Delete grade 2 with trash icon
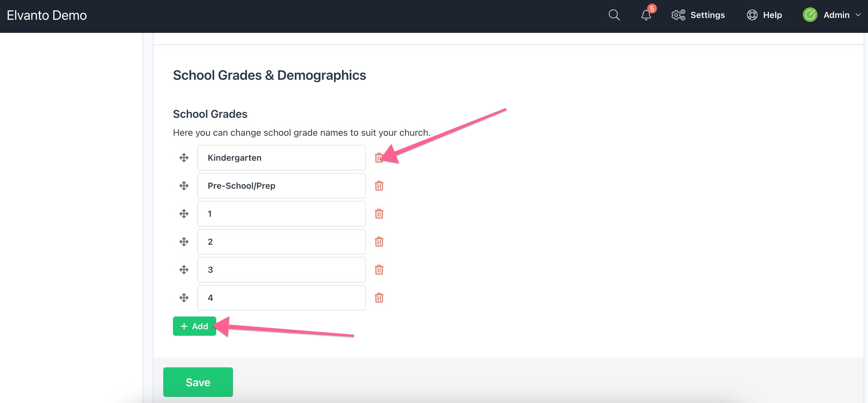 coord(379,241)
